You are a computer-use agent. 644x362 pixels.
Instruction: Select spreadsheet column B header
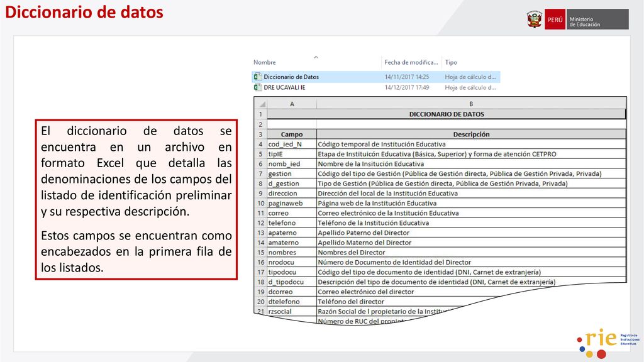pos(471,104)
